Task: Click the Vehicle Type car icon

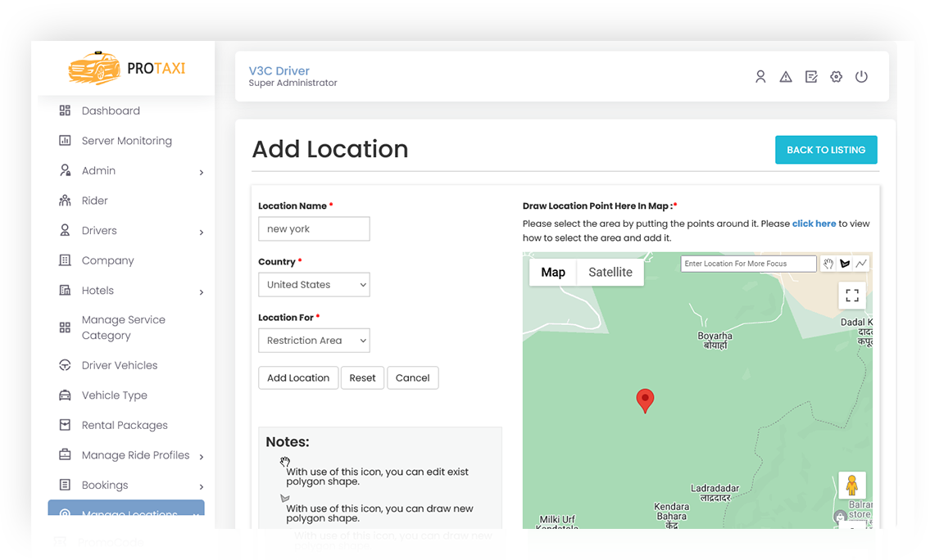Action: pyautogui.click(x=65, y=395)
